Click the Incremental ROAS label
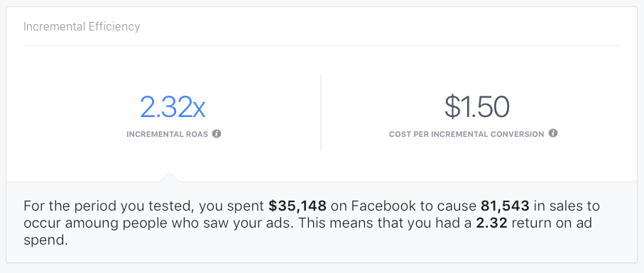This screenshot has height=273, width=644. 167,135
